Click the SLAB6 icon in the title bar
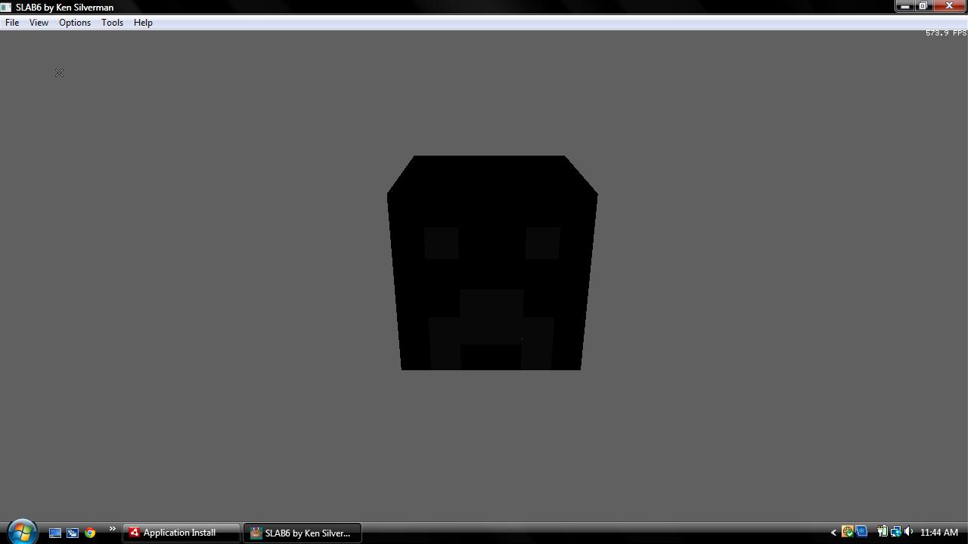 pyautogui.click(x=6, y=7)
